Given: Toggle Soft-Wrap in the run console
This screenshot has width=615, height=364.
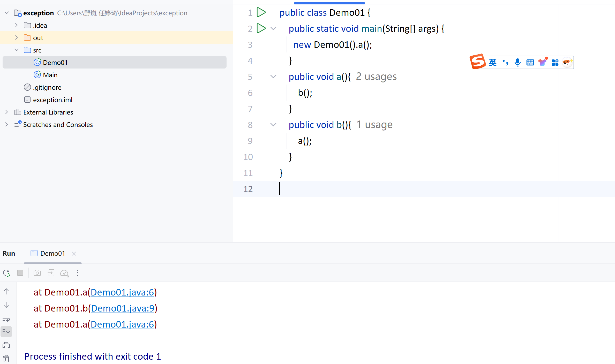Looking at the screenshot, I should pyautogui.click(x=6, y=318).
